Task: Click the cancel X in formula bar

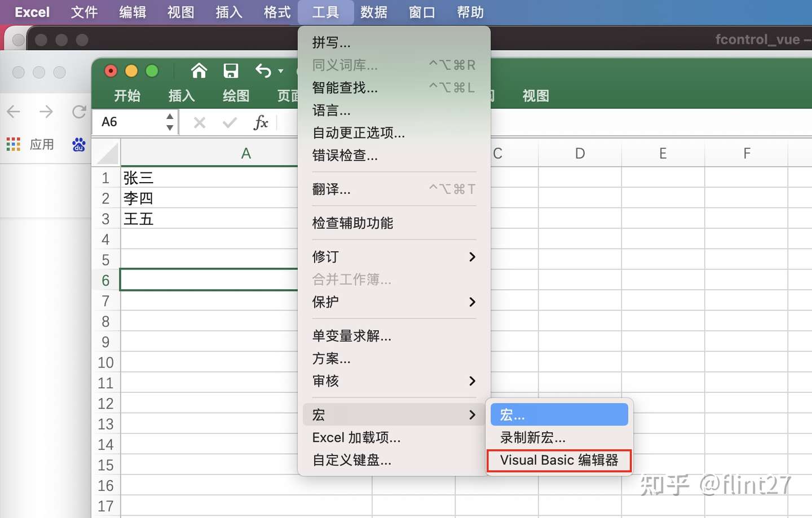Action: [x=200, y=122]
